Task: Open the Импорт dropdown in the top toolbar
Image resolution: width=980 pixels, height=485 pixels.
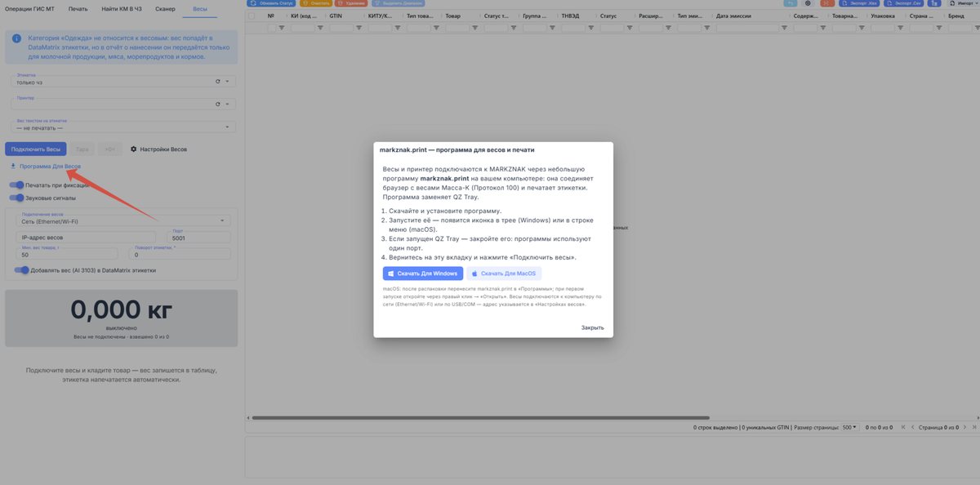Action: (x=962, y=3)
